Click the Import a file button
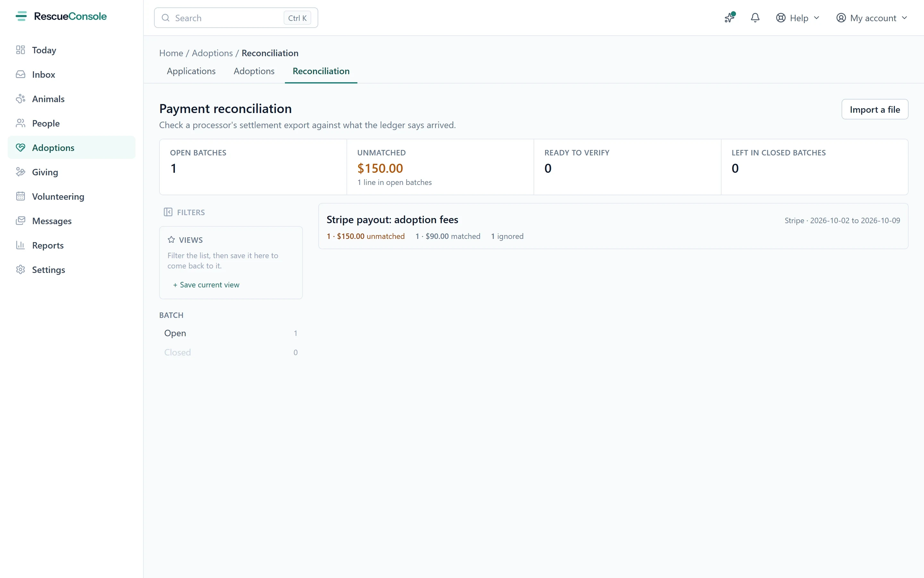This screenshot has height=578, width=924. (875, 110)
